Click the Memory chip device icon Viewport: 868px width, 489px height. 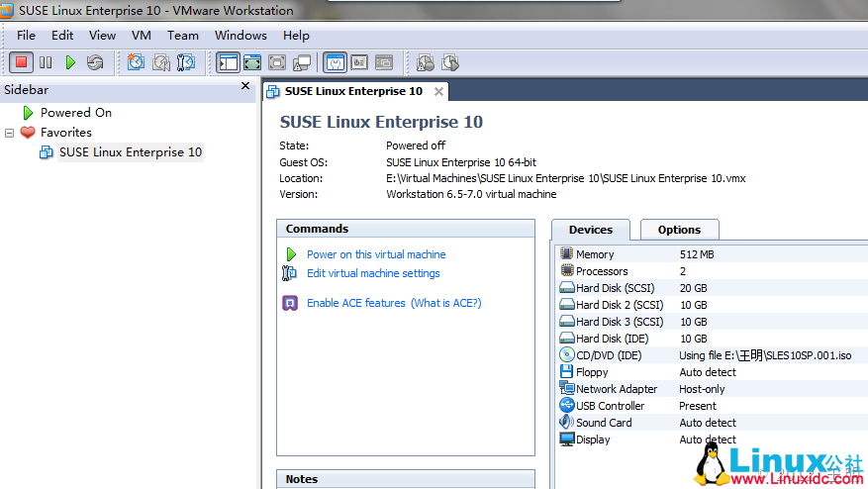pyautogui.click(x=566, y=253)
